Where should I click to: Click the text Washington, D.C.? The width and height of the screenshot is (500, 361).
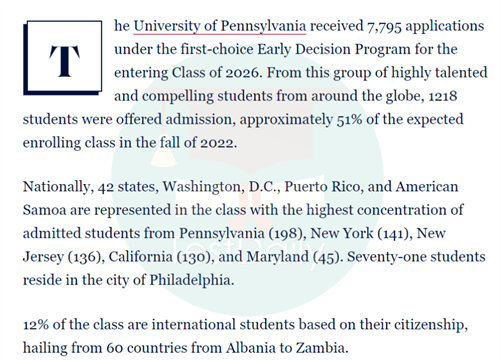click(221, 187)
